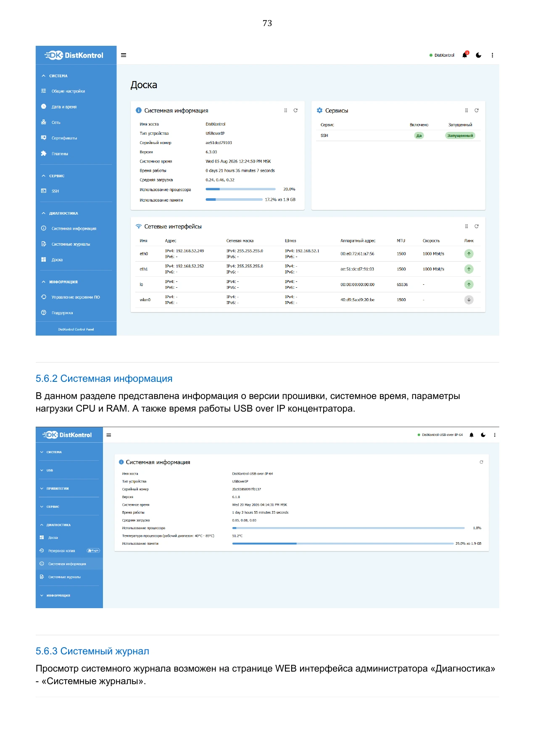Collapse the ДИАГНОСТИКА section above Резервная копия
This screenshot has width=535, height=756.
[x=58, y=525]
